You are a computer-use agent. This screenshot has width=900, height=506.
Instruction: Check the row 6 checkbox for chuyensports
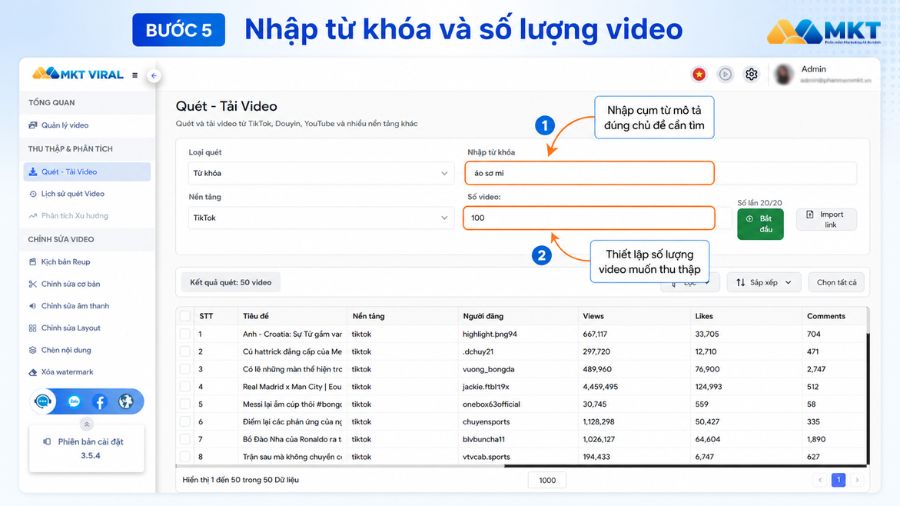(185, 422)
